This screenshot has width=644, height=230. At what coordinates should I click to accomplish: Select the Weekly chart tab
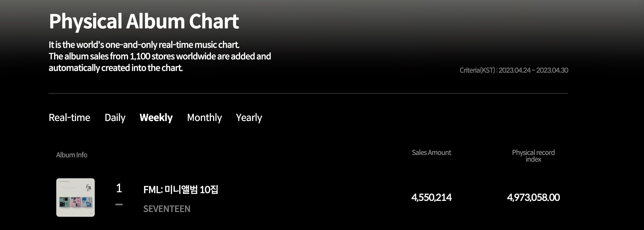pyautogui.click(x=156, y=117)
